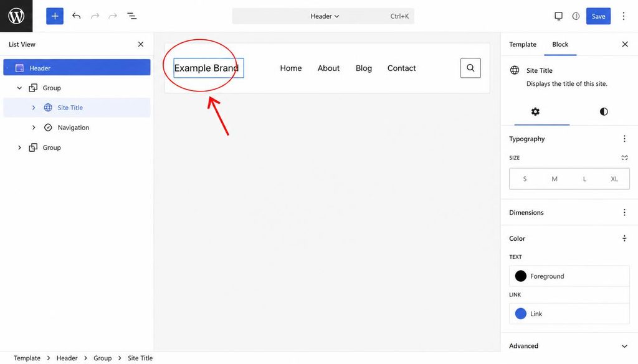Screen dimensions: 638x364
Task: Expand the second Group row
Action: click(19, 147)
